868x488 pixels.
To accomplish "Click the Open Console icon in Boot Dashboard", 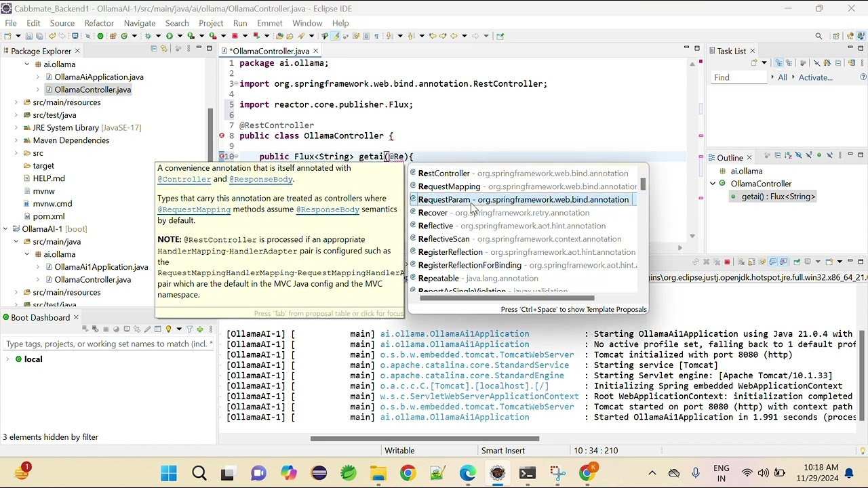I will [127, 329].
